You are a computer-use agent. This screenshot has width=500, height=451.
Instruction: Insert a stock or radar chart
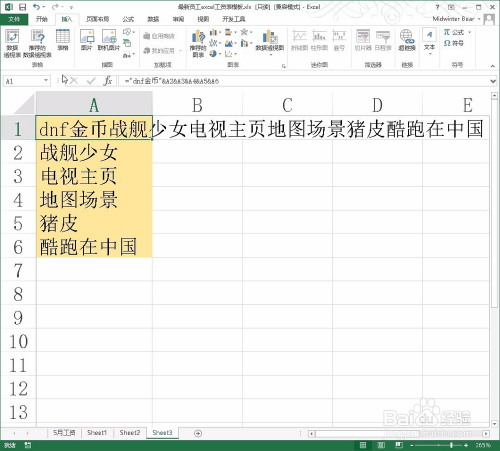[x=246, y=32]
